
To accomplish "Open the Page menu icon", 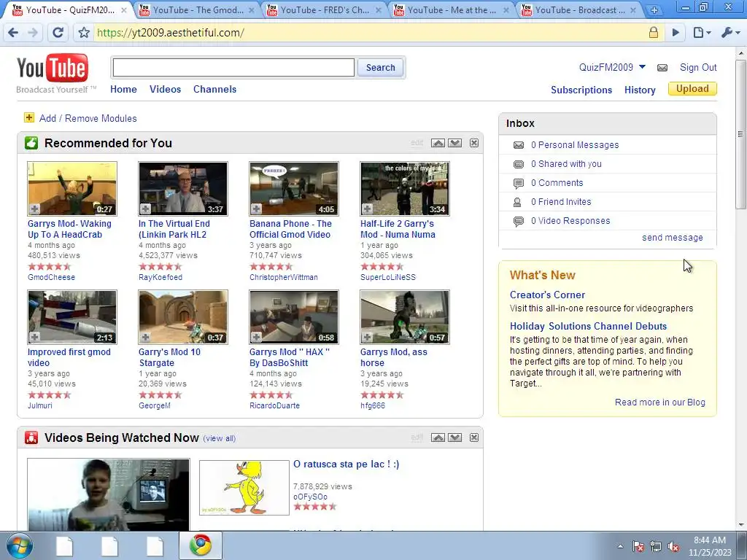I will click(x=702, y=32).
